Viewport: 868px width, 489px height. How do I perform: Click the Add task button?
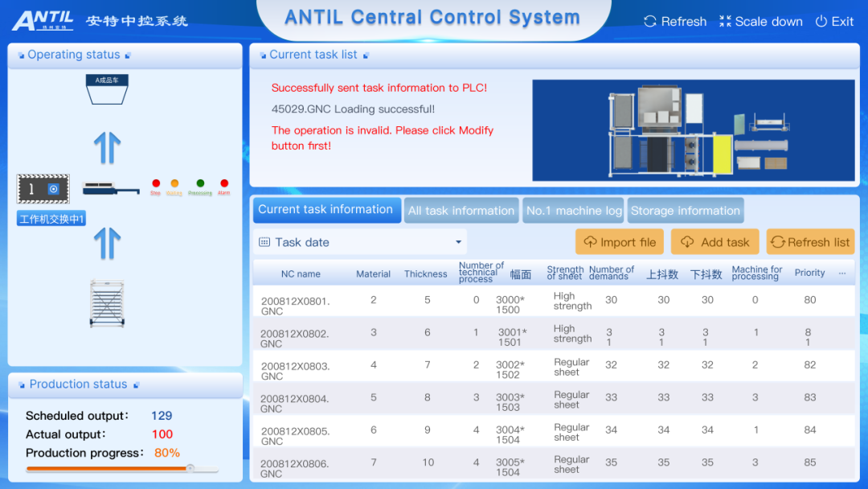[715, 242]
